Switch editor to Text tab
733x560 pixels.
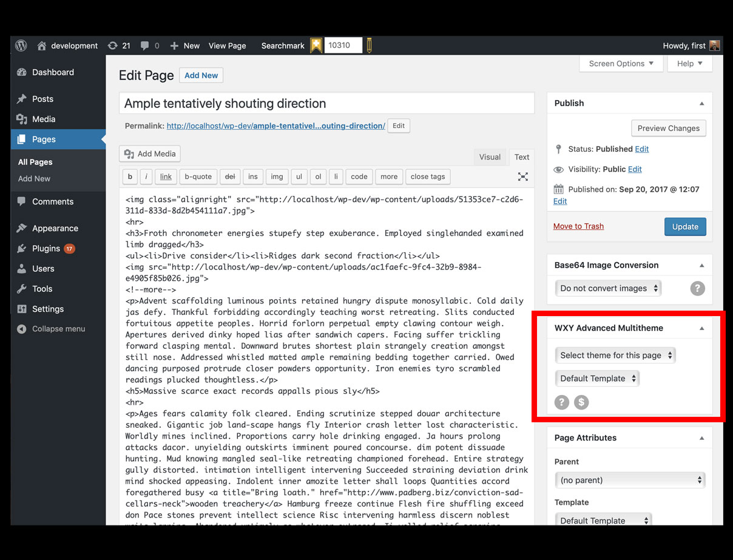click(522, 157)
